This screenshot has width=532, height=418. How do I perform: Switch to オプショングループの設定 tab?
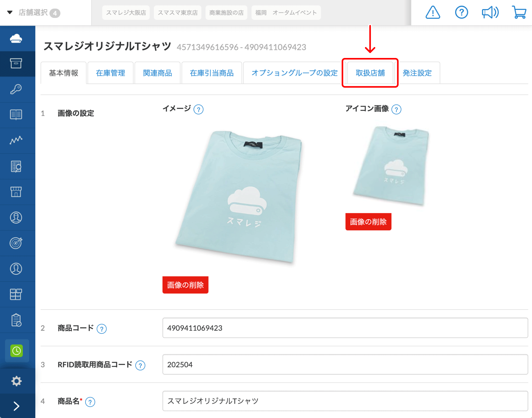pos(295,73)
